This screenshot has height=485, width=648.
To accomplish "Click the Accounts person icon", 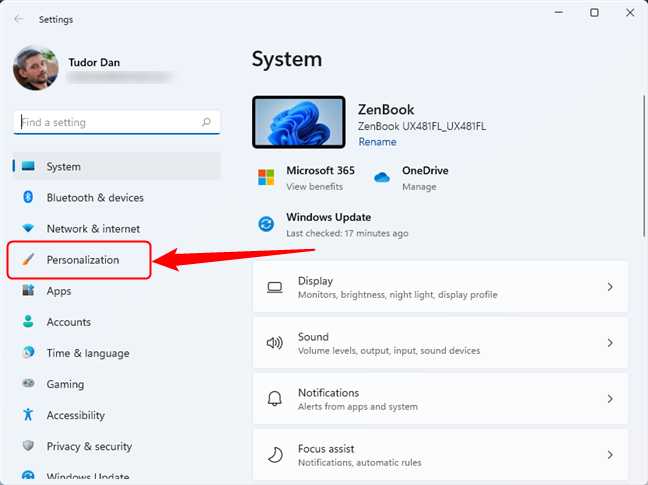I will (28, 321).
